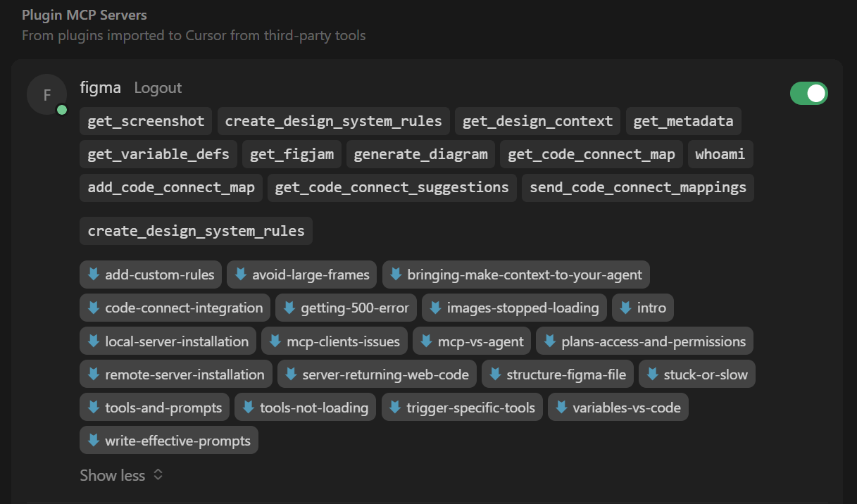Click the arrow icon on plans-access-and-permissions
Screen dimensions: 857x504
click(549, 341)
